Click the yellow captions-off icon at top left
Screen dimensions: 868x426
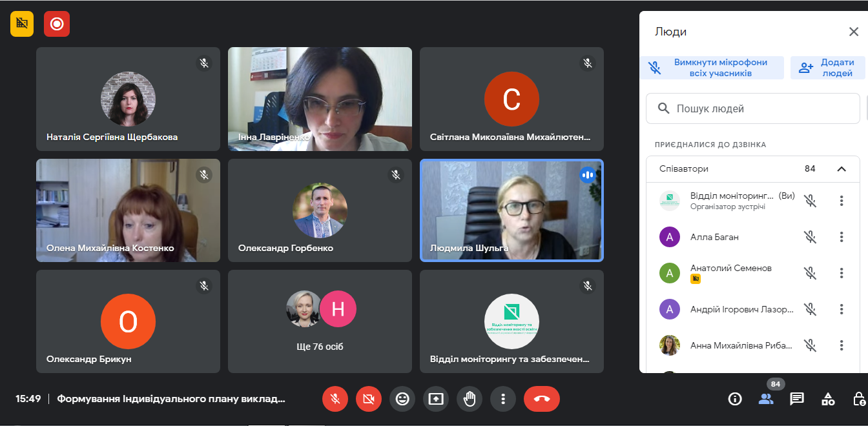(x=22, y=24)
